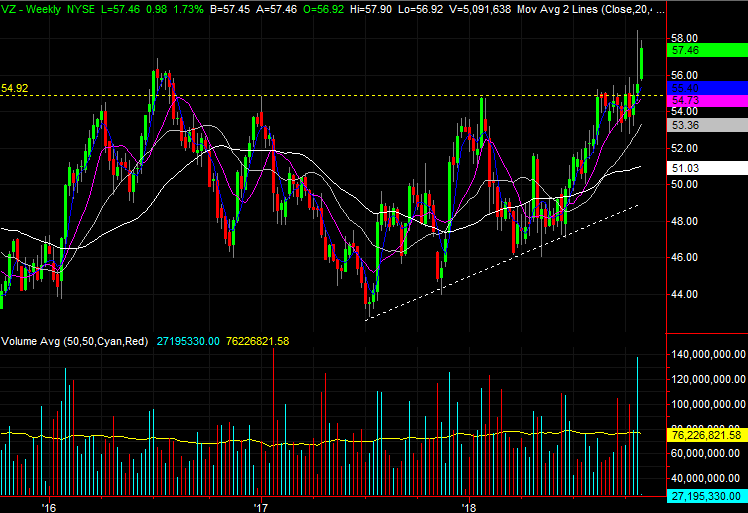Click the cyan 27195330.00 volume value
This screenshot has height=513, width=748.
click(188, 341)
